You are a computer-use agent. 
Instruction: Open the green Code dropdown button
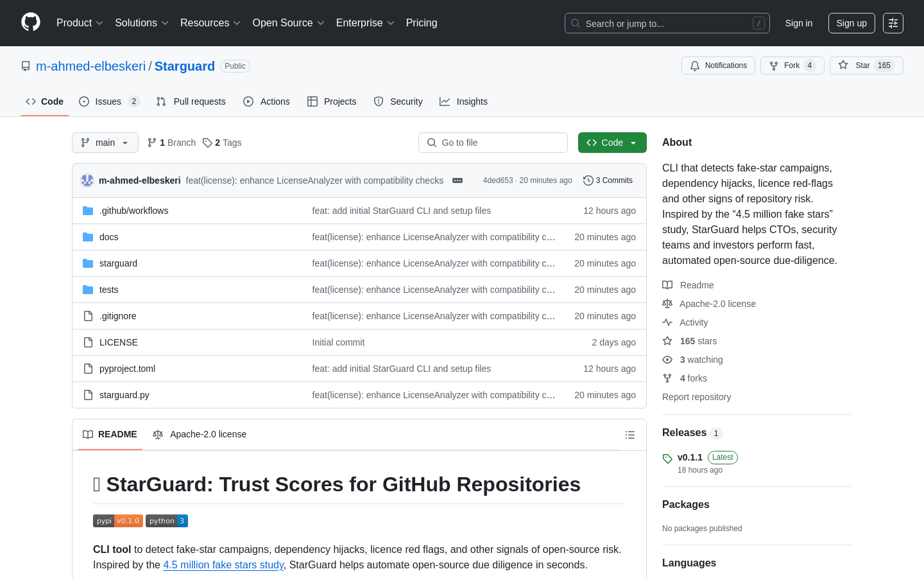pyautogui.click(x=612, y=143)
